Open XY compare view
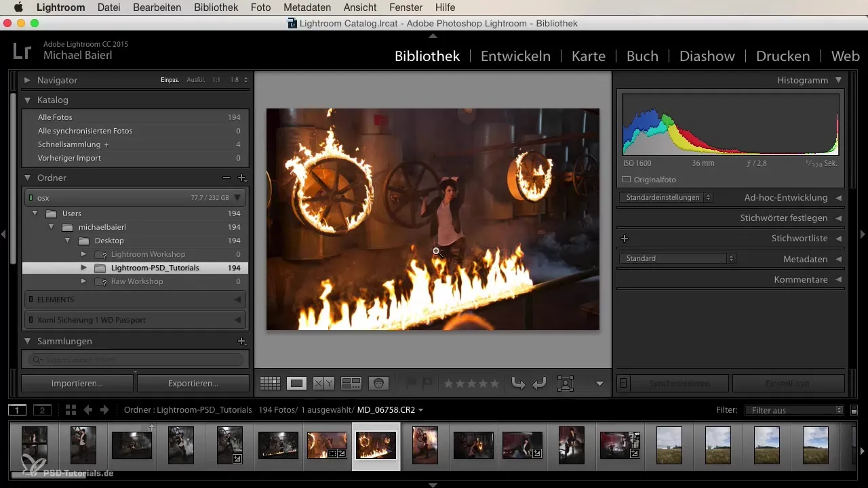Screen dimensions: 868x488 pos(323,384)
